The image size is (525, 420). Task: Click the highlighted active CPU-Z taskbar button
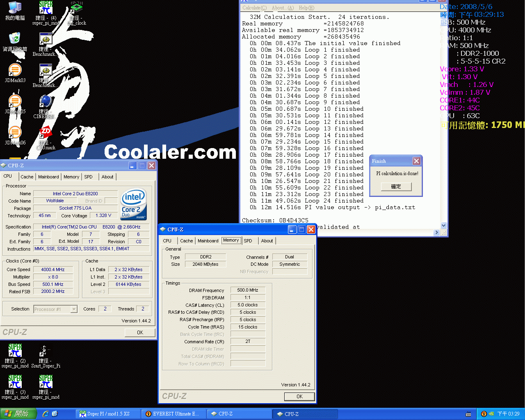(x=306, y=414)
